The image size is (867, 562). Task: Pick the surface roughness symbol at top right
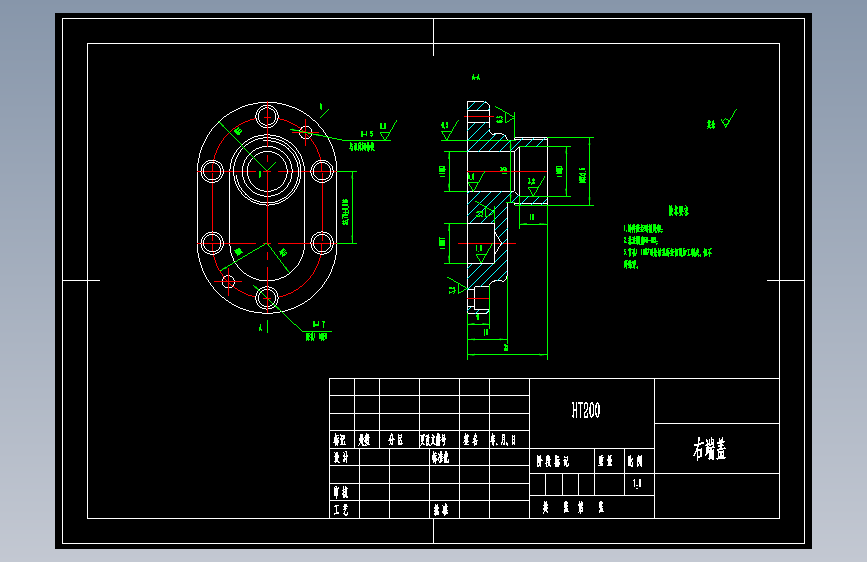[729, 119]
